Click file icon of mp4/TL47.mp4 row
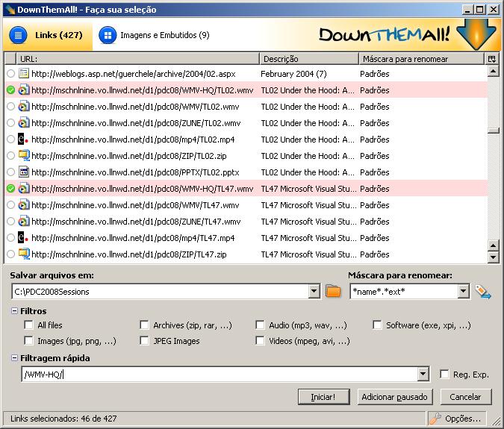Image resolution: width=504 pixels, height=429 pixels. pyautogui.click(x=22, y=237)
